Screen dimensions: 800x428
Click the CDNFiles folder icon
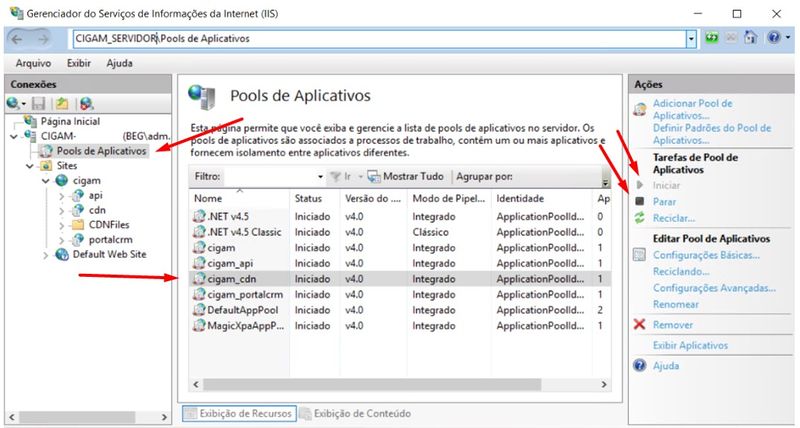[x=78, y=225]
